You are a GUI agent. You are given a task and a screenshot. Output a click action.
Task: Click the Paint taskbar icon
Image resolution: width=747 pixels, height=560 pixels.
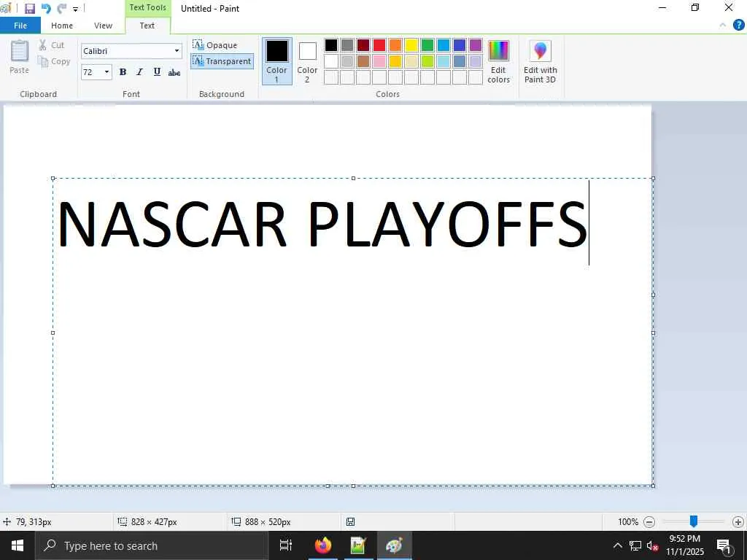point(394,545)
